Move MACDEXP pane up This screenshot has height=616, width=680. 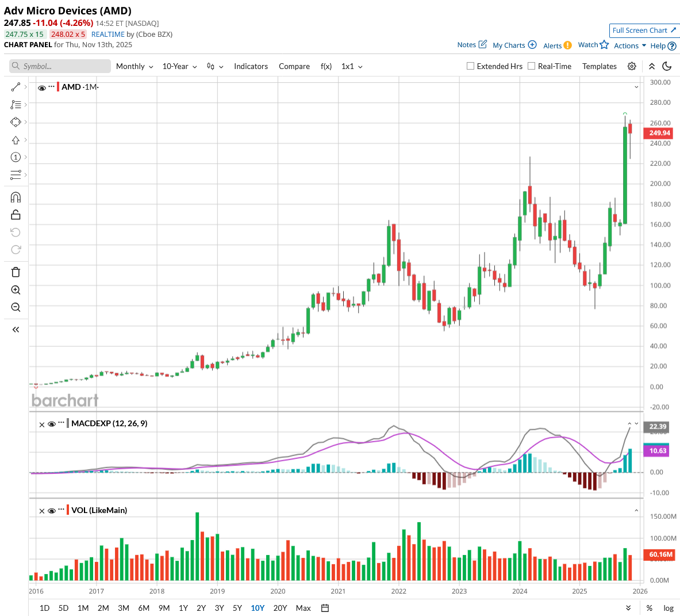(x=629, y=423)
